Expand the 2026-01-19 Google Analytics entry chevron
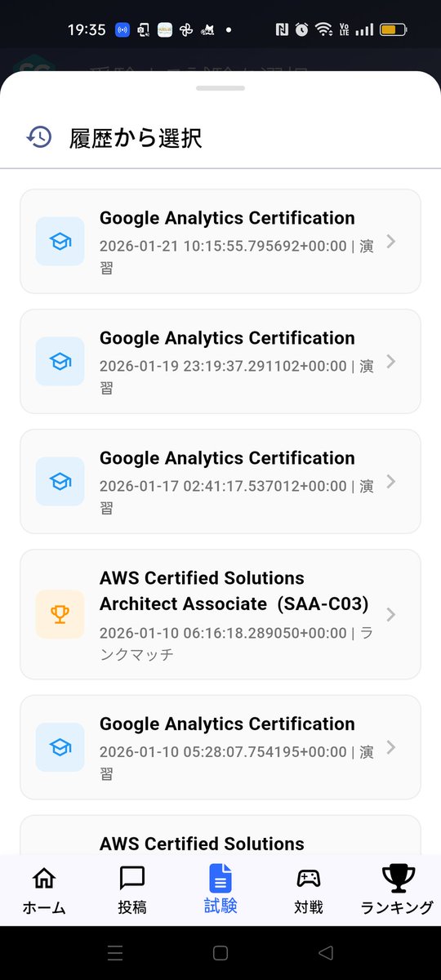 pos(391,361)
